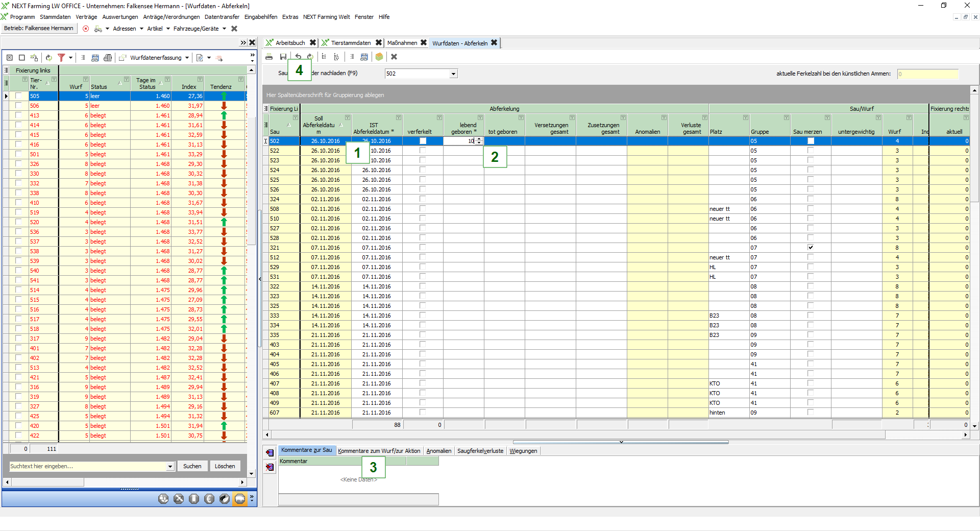Image resolution: width=980 pixels, height=531 pixels.
Task: Click the delete comment row icon
Action: coord(270,467)
